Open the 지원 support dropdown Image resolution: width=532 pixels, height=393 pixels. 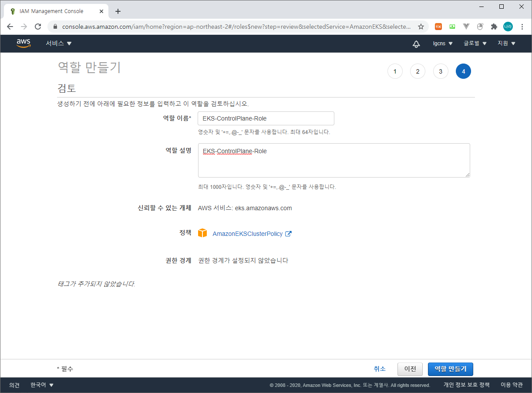coord(507,43)
